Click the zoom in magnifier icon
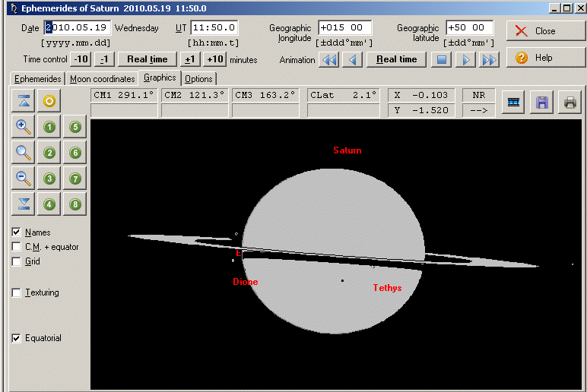Screen dimensions: 587x392 click(x=24, y=127)
